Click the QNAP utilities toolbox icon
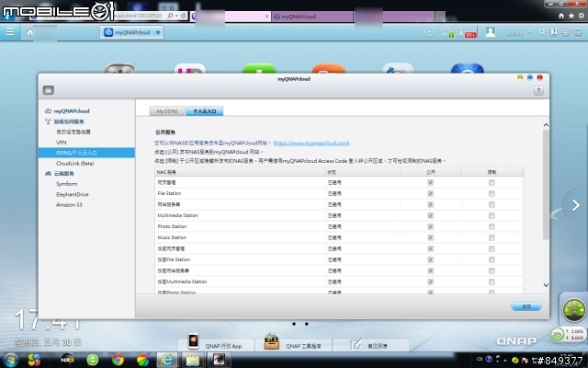The image size is (588, 368). (272, 341)
